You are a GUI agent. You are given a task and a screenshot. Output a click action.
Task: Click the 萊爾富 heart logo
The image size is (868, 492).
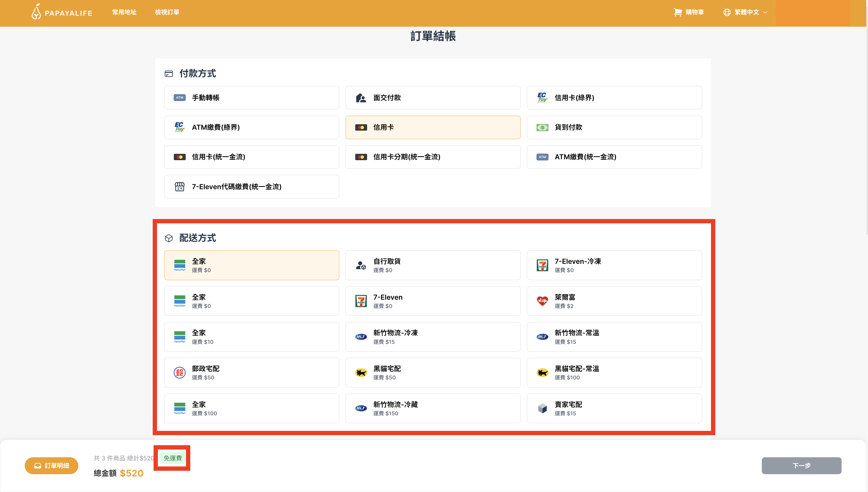542,301
